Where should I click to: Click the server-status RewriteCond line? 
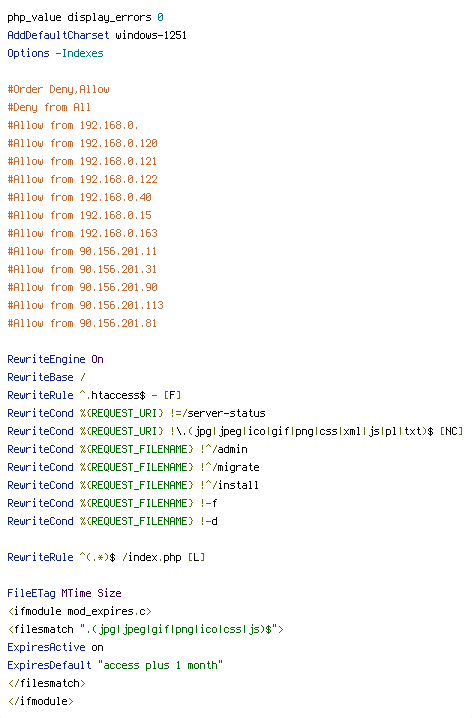point(136,413)
